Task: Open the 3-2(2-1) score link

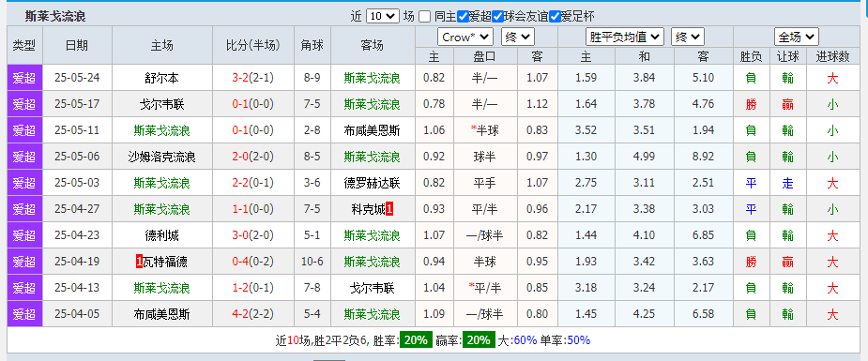Action: pos(253,78)
